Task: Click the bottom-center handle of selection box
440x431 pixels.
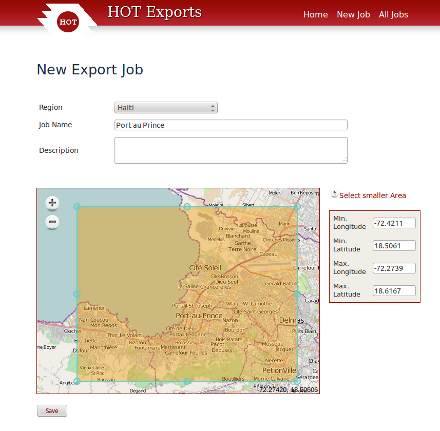Action: click(x=187, y=381)
